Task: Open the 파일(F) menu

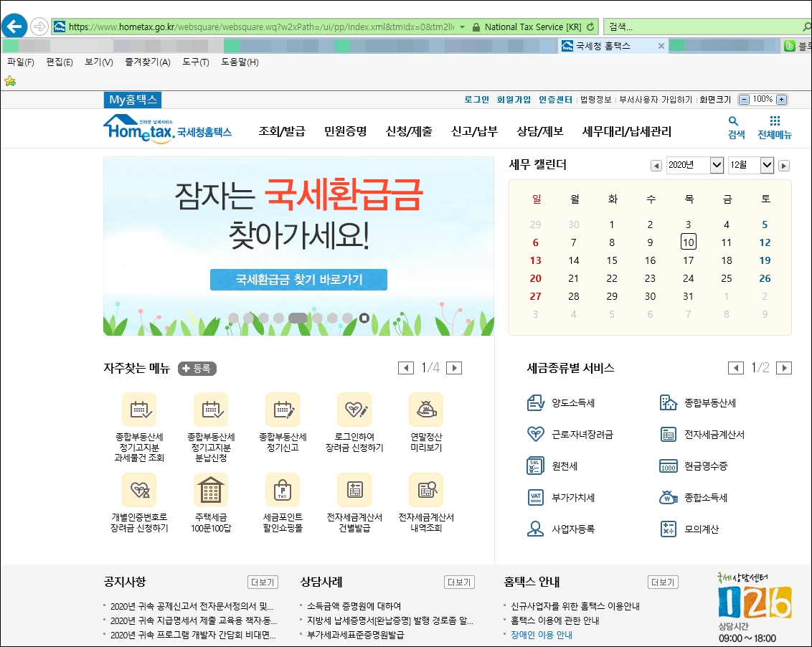Action: [21, 62]
